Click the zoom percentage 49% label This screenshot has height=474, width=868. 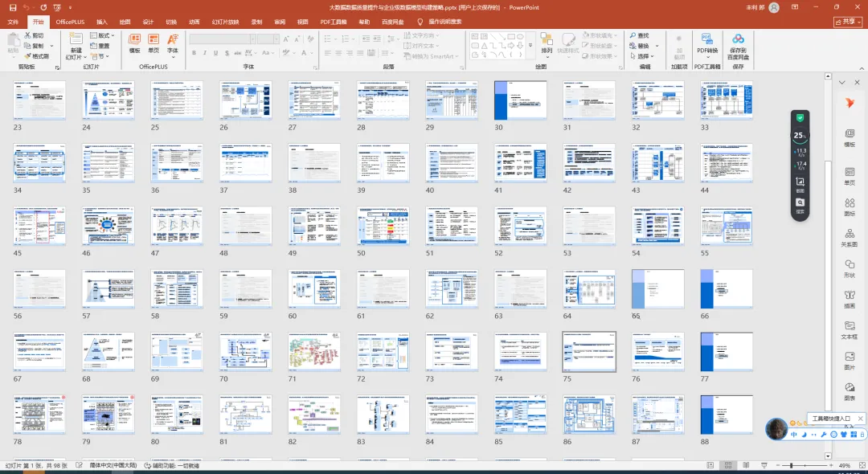pos(845,466)
